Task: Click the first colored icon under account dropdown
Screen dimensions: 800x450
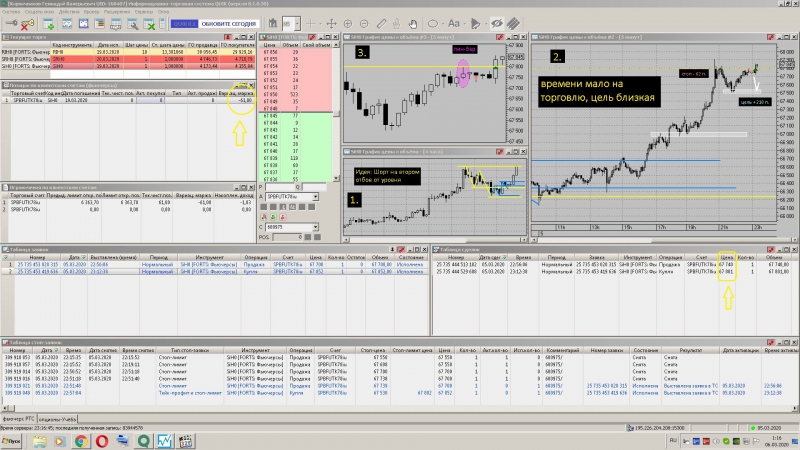Action: click(x=264, y=217)
